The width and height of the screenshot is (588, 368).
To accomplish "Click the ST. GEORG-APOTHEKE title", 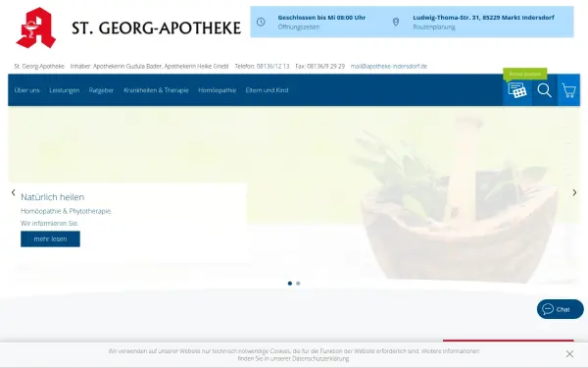I will [156, 28].
